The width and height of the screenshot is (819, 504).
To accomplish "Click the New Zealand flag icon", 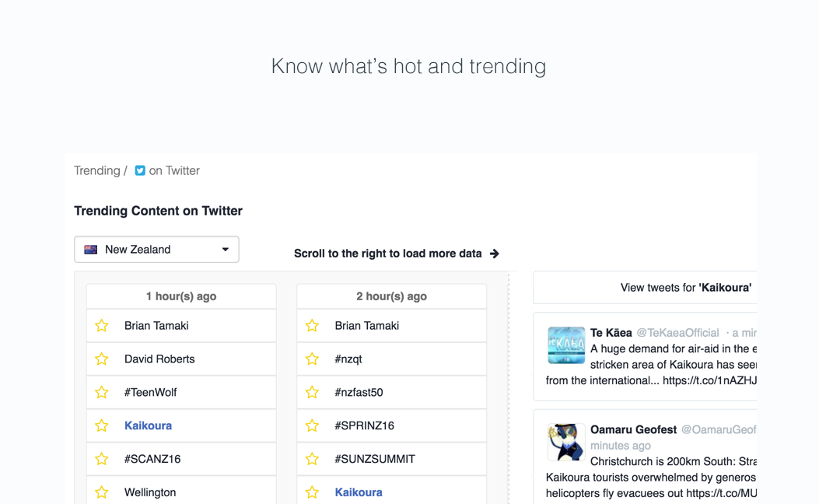I will (91, 249).
